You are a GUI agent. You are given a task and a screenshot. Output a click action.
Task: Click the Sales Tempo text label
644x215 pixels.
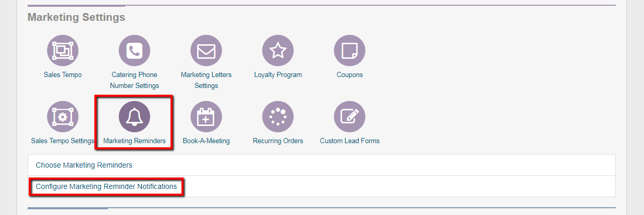click(x=63, y=75)
